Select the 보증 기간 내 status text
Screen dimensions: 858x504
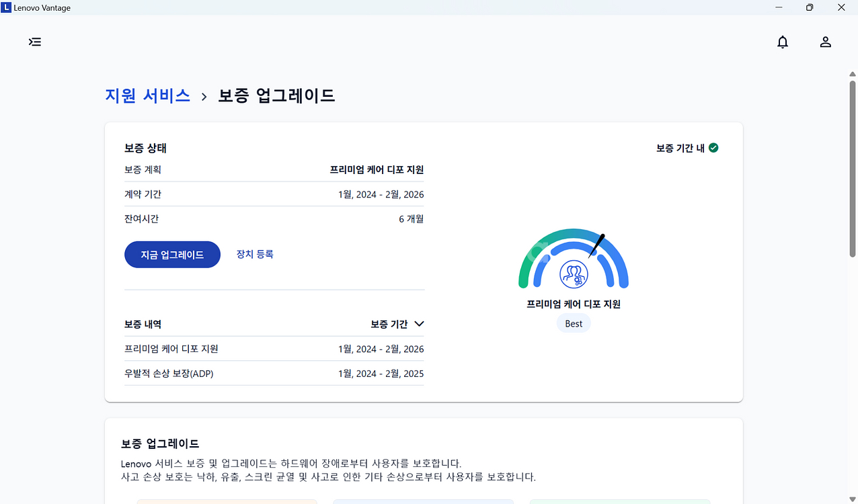click(x=680, y=149)
